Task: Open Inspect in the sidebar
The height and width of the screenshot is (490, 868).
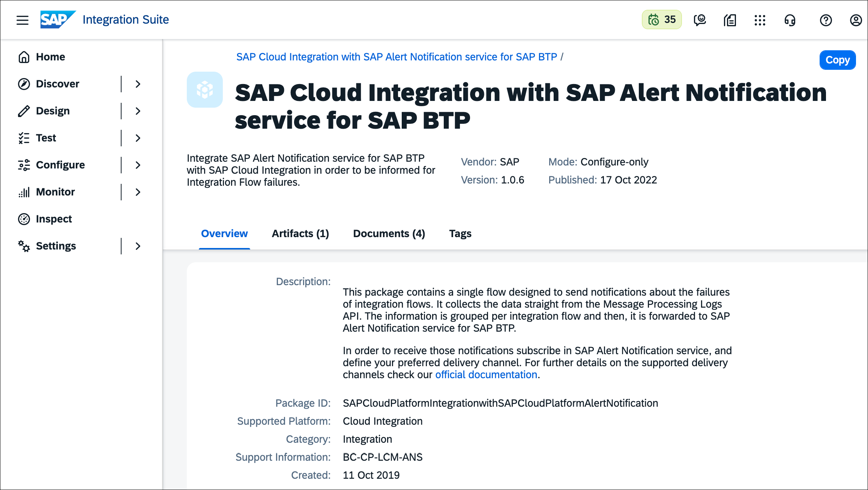Action: 54,219
